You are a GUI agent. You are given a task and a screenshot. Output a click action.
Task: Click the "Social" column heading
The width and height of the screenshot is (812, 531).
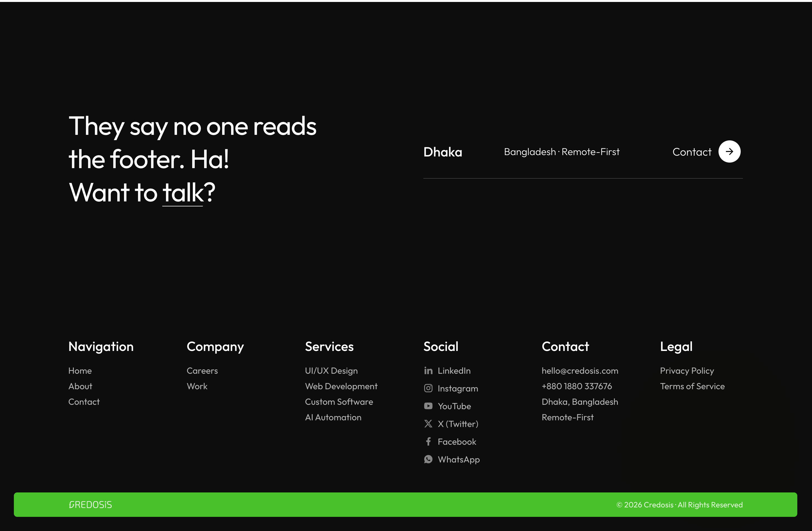tap(441, 347)
